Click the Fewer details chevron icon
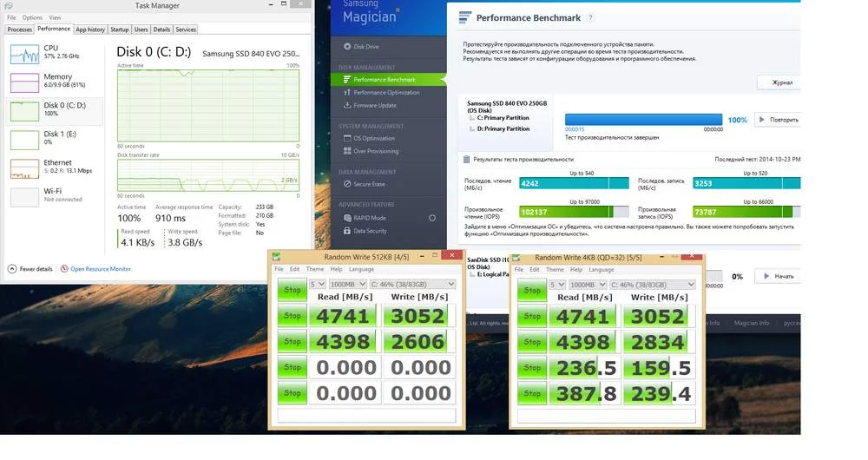The image size is (868, 460). [12, 269]
